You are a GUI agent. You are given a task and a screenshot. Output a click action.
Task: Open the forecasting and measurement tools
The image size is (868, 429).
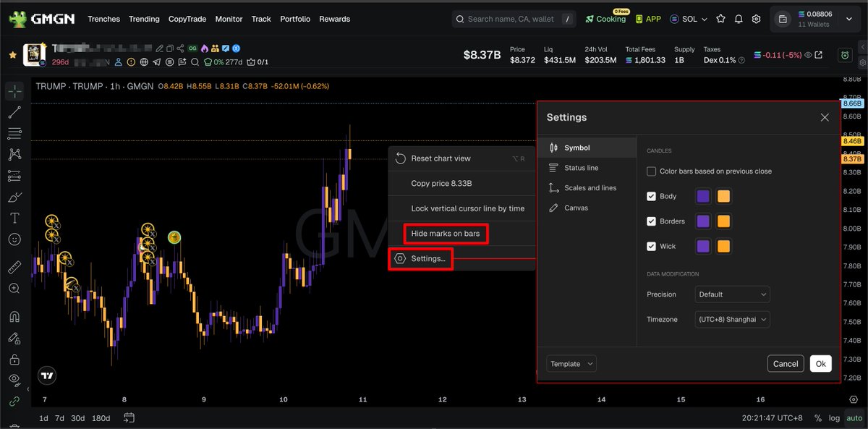pos(14,175)
